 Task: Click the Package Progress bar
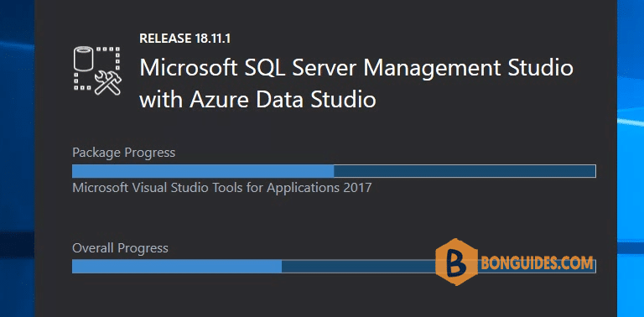334,171
